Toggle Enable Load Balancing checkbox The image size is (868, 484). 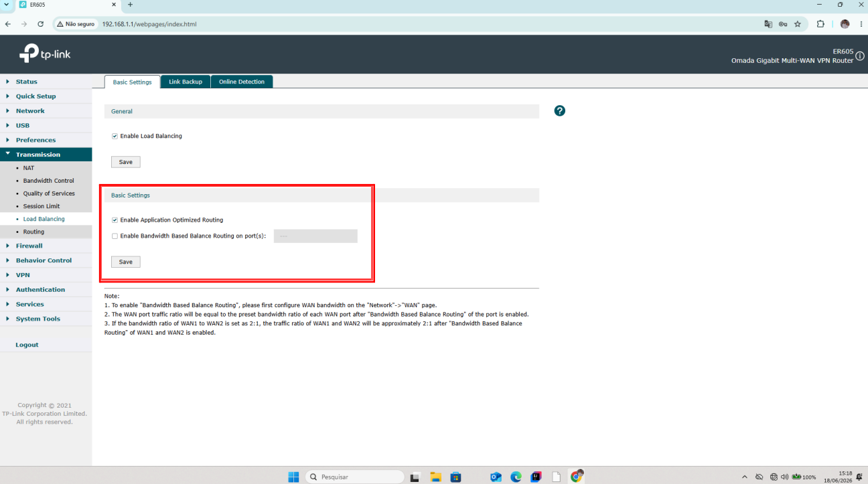pyautogui.click(x=115, y=136)
